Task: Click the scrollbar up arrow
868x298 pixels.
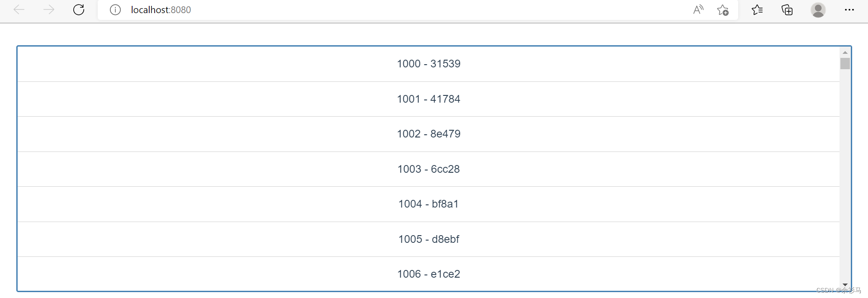Action: tap(845, 52)
